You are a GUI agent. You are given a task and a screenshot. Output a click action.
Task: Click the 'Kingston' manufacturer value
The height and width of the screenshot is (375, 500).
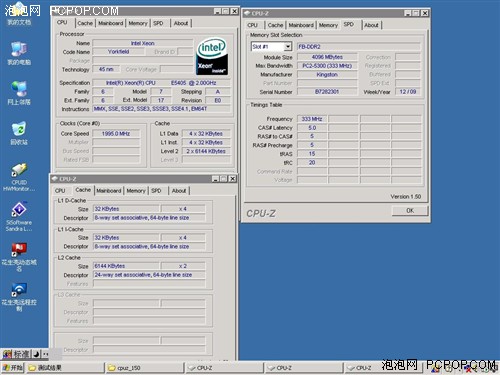327,74
